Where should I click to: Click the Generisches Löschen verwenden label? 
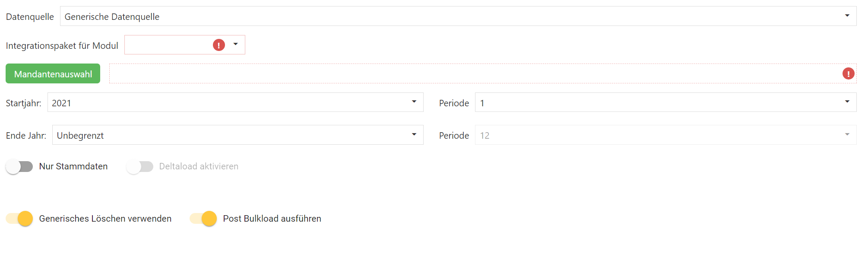click(x=105, y=219)
